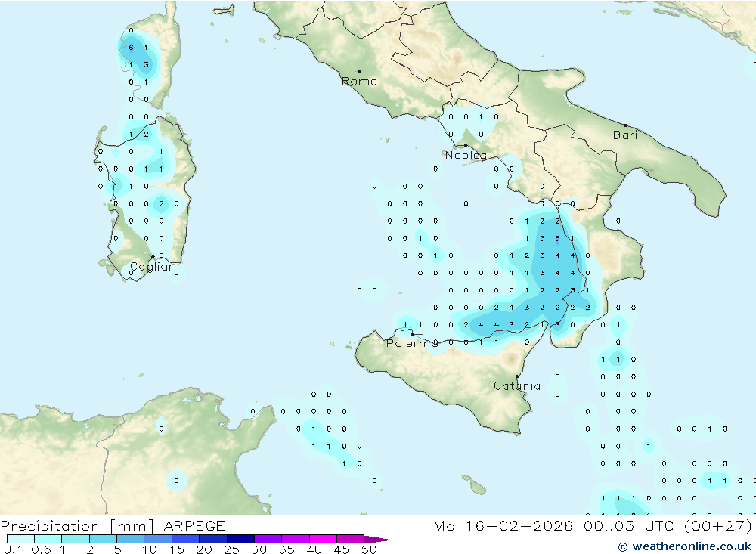
Task: Click the Rome city marker dot
Action: [359, 72]
